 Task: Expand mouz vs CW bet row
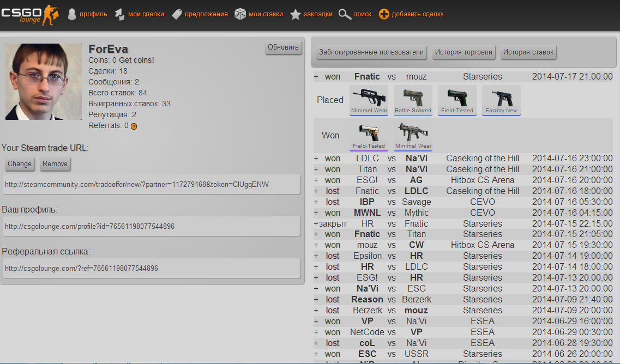coord(316,245)
